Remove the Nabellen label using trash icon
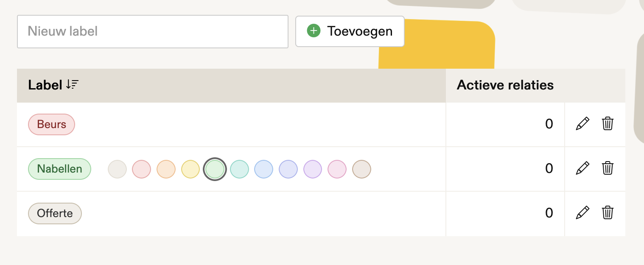The image size is (644, 265). pos(608,168)
